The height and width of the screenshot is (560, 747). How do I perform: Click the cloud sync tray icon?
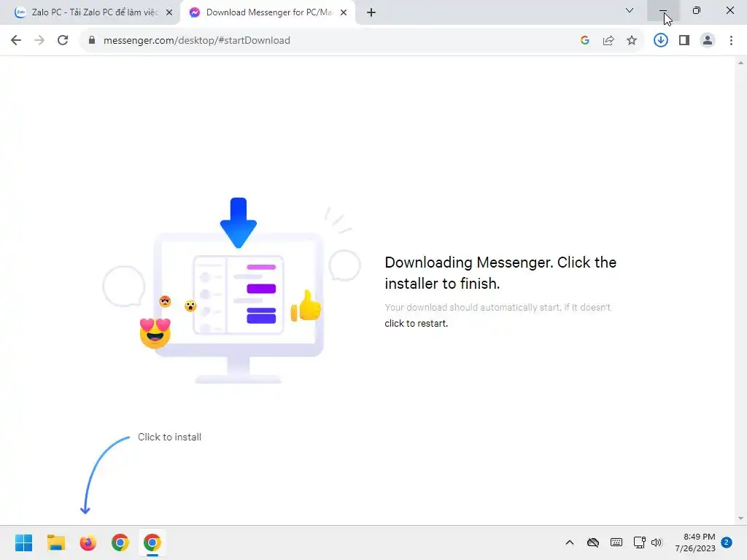592,542
